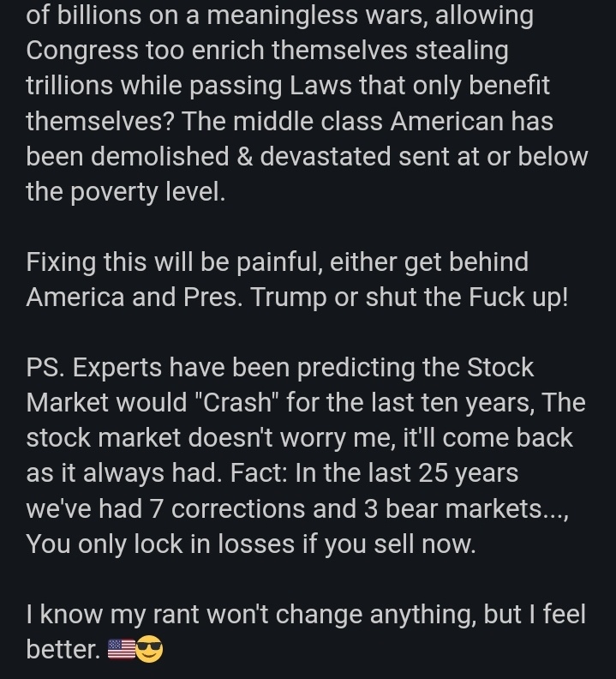This screenshot has width=616, height=679.
Task: Select the word "losses" in the text
Action: point(256,544)
